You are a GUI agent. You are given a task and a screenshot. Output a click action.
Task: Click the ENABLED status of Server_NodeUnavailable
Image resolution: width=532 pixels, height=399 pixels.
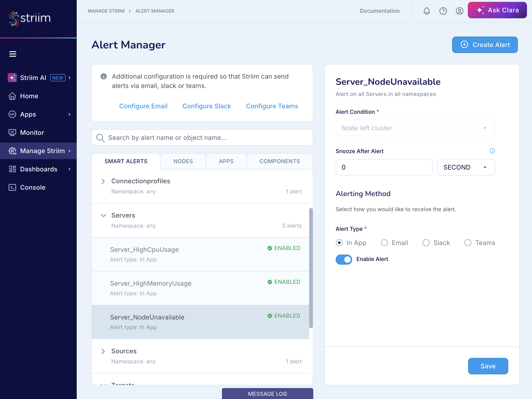[284, 316]
